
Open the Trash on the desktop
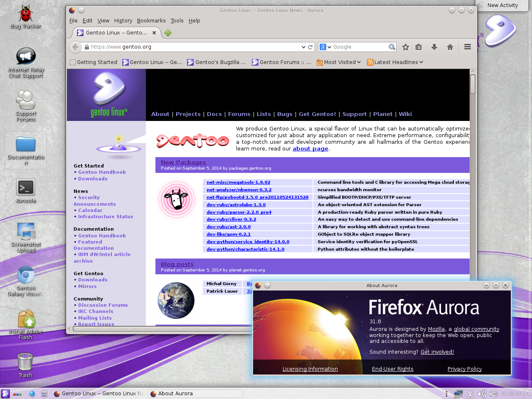point(25,365)
